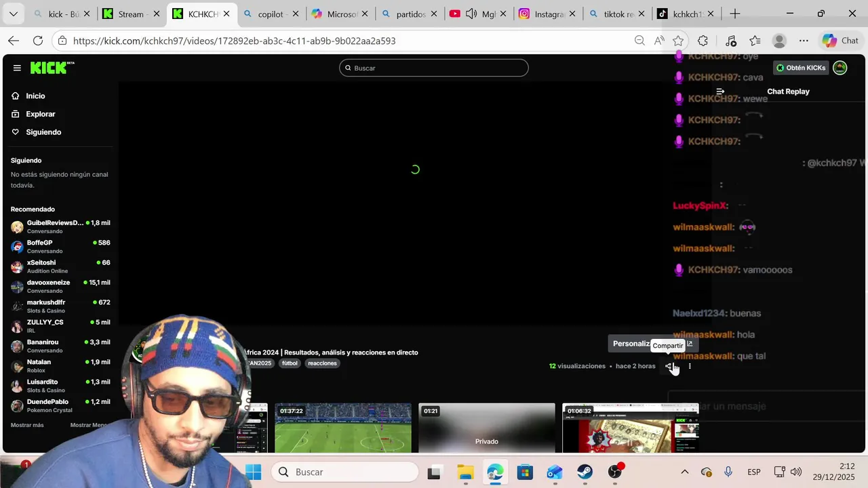Open the green profile avatar menu
Image resolution: width=868 pixels, height=488 pixels.
840,68
